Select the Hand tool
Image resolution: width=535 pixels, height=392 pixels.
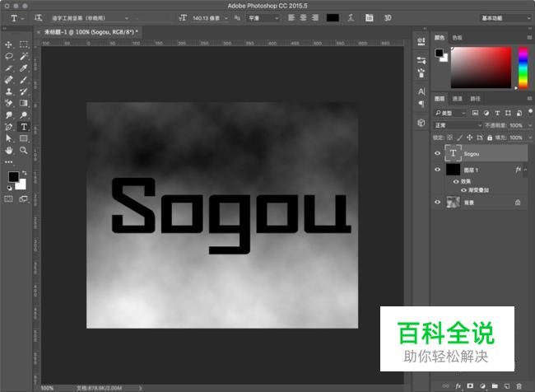pos(8,150)
